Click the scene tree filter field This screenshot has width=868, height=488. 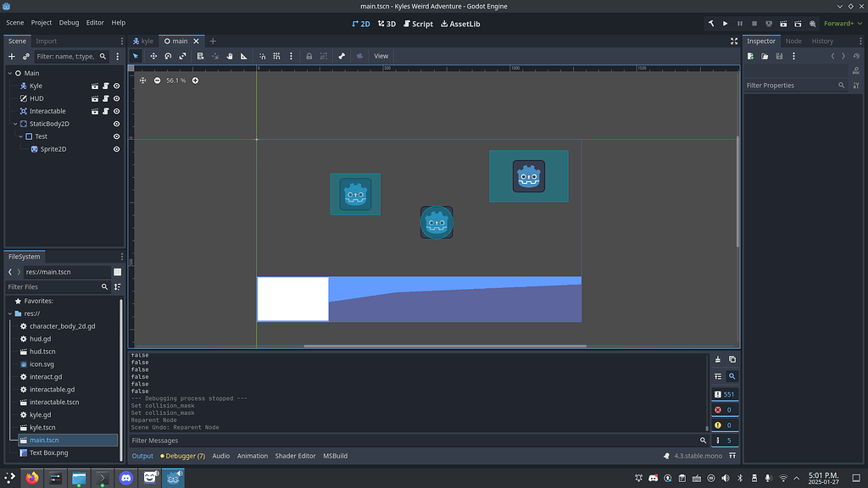click(x=70, y=57)
